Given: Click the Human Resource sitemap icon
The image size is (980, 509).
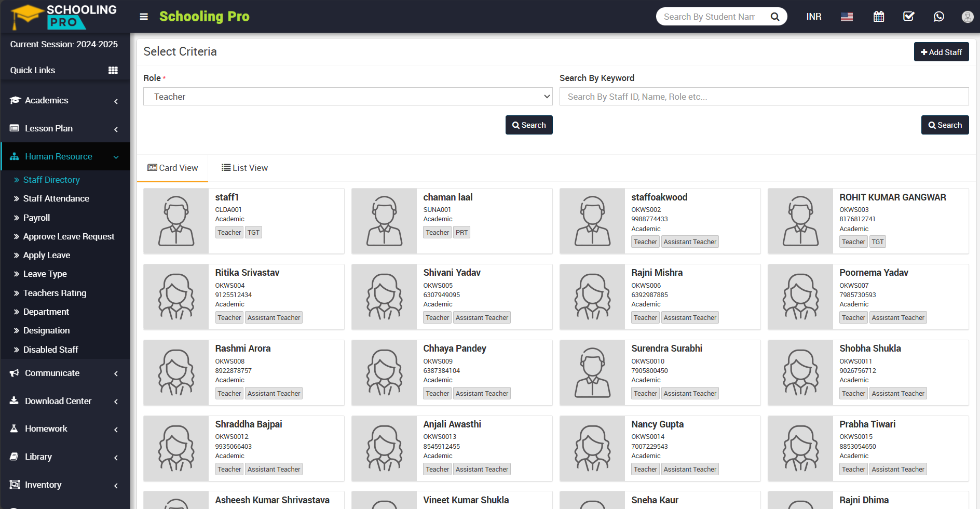Looking at the screenshot, I should [x=15, y=156].
